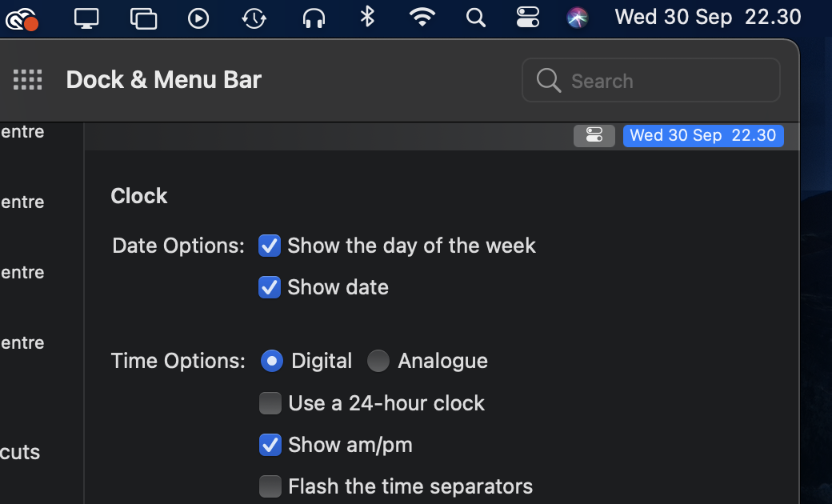This screenshot has height=504, width=832.
Task: Open the Wi-Fi status menu
Action: coord(422,18)
